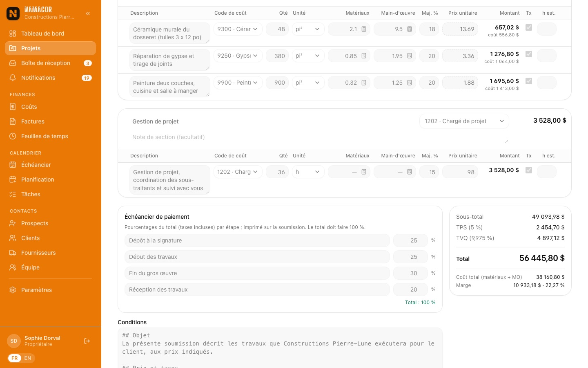Image resolution: width=588 pixels, height=368 pixels.
Task: Click the Dépôt à la signature label field
Action: pos(257,240)
